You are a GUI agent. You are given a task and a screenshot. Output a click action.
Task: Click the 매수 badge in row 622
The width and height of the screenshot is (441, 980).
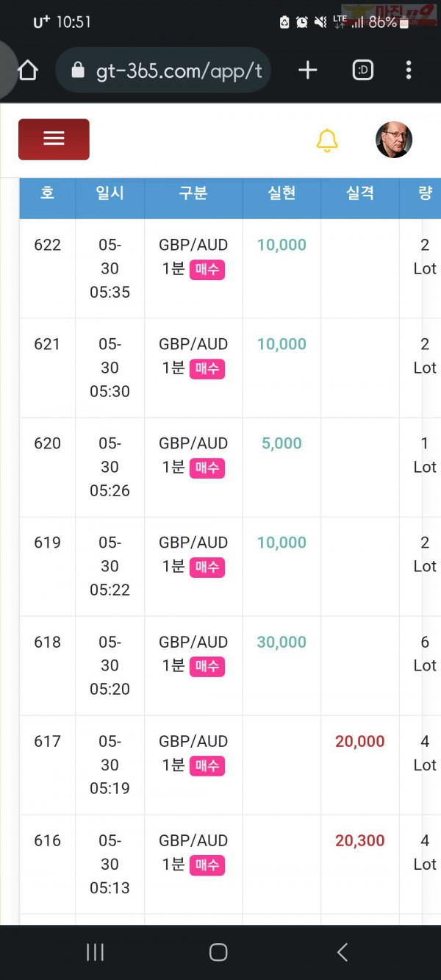click(207, 270)
